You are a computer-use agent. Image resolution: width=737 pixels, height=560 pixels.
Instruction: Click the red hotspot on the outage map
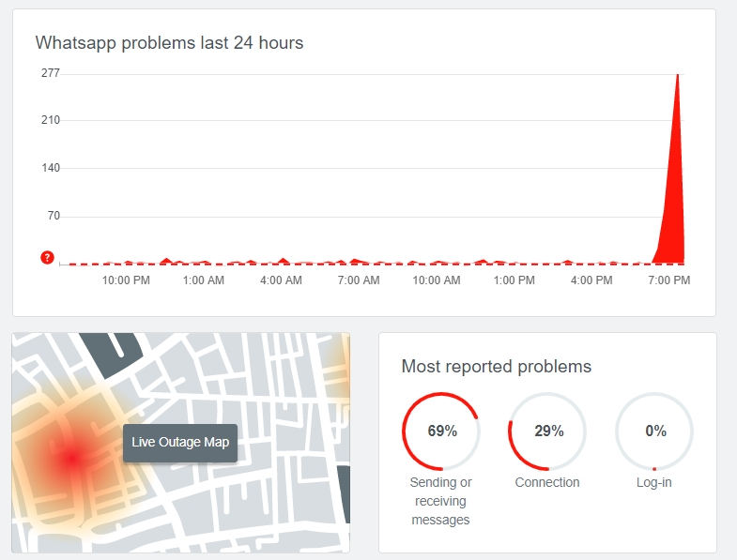tap(71, 459)
